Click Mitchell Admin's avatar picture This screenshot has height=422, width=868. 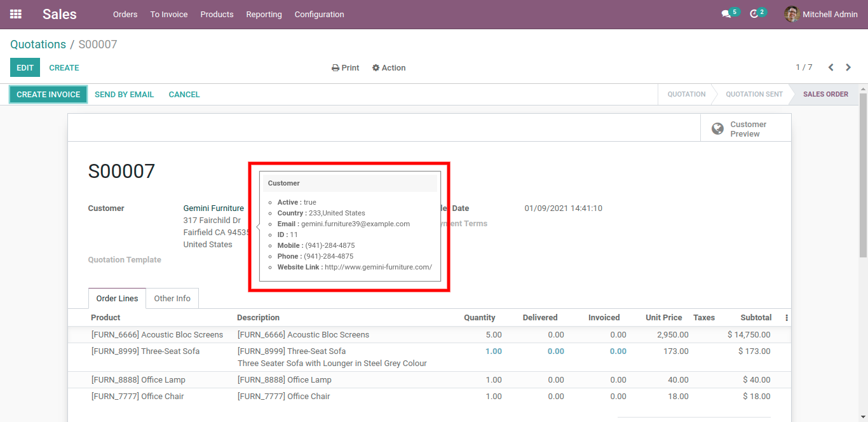[792, 14]
